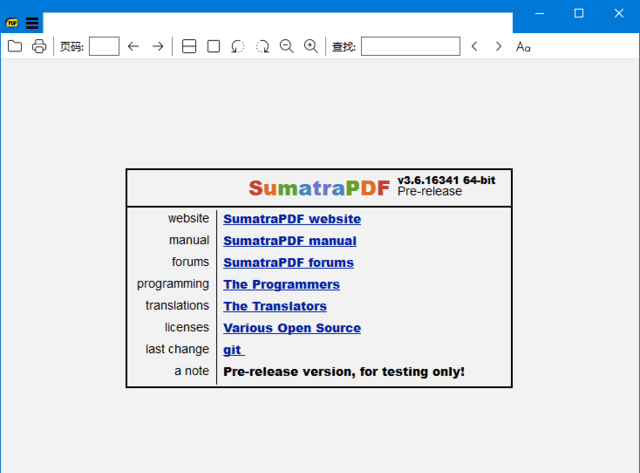The width and height of the screenshot is (640, 473).
Task: Open The Translators link
Action: (275, 306)
